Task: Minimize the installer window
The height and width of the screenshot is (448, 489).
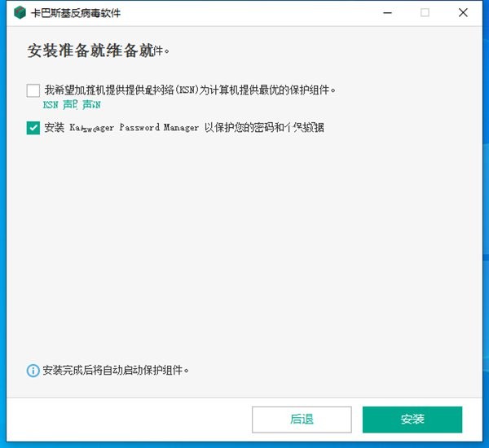Action: [x=387, y=13]
